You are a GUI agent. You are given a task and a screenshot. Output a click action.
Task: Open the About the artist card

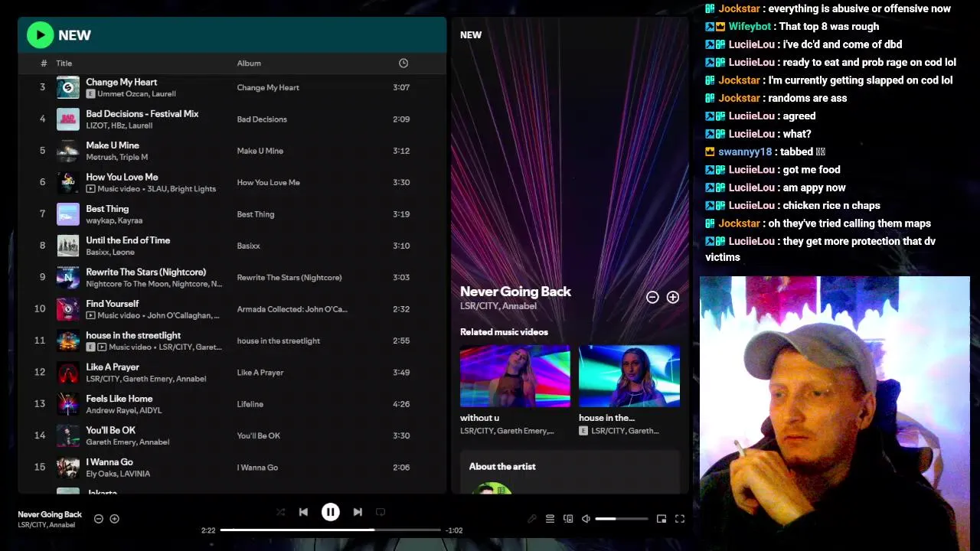click(570, 472)
